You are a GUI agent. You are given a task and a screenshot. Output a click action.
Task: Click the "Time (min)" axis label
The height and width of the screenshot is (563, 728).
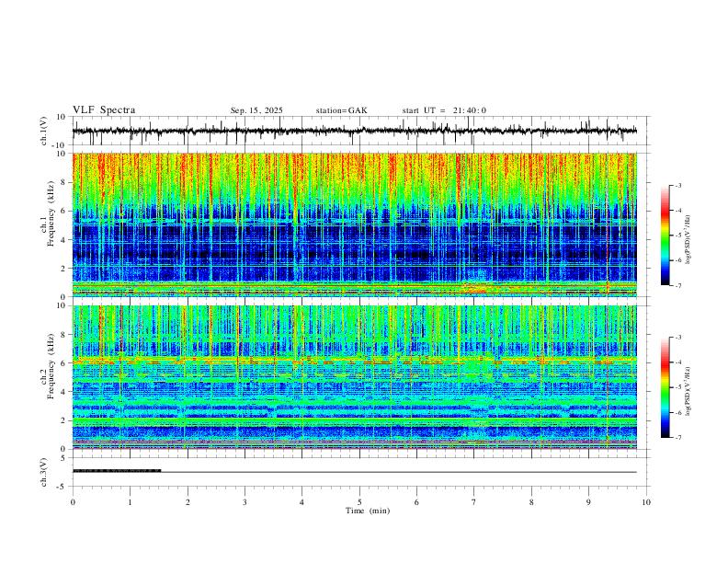[x=368, y=511]
